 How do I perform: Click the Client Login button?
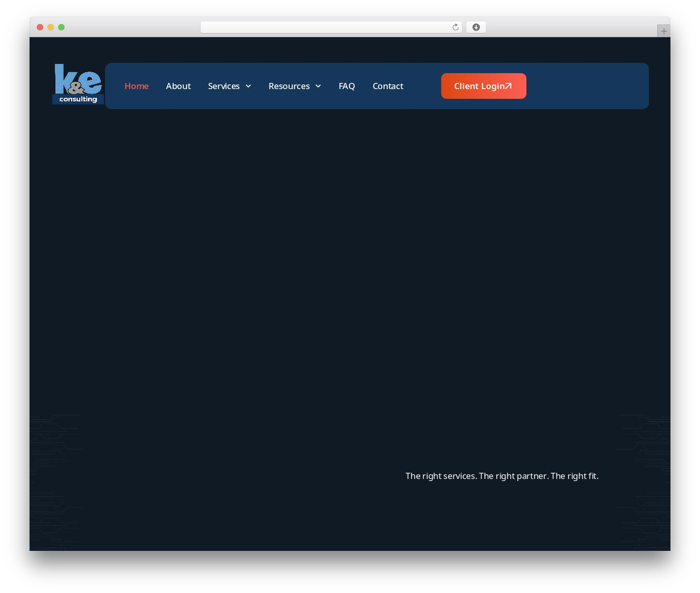pos(483,86)
